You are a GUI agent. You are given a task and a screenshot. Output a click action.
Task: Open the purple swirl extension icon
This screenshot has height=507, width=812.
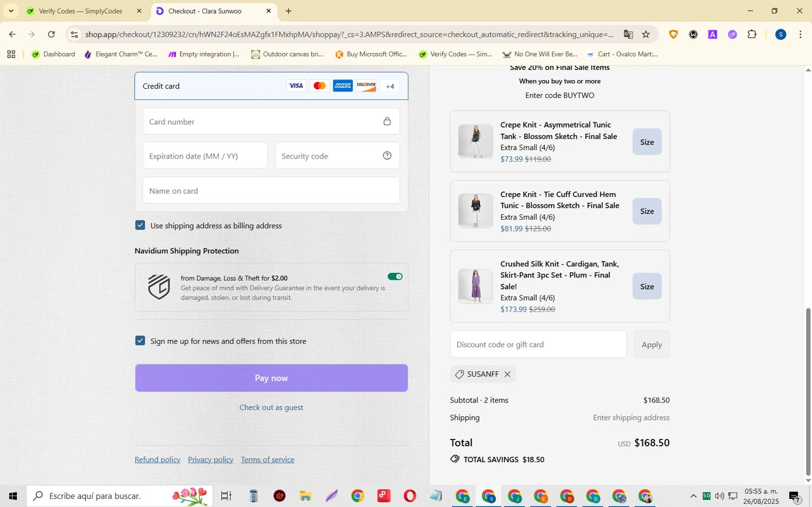(732, 35)
